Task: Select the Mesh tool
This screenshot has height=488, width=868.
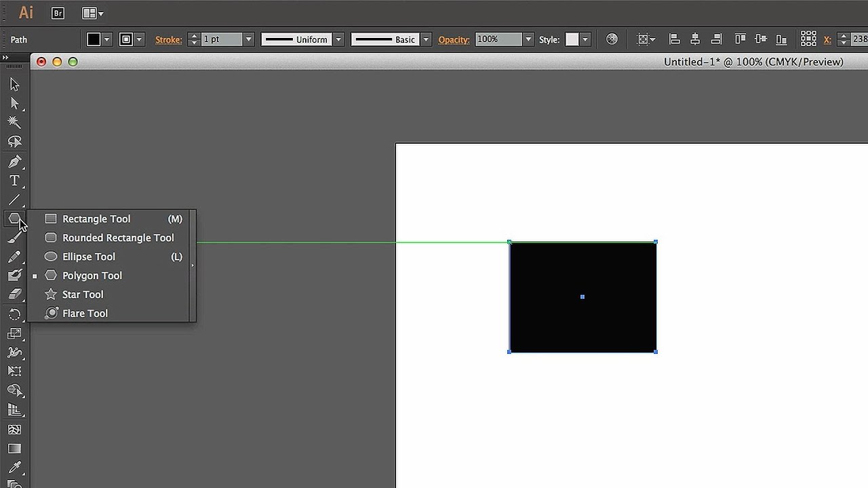Action: click(14, 430)
